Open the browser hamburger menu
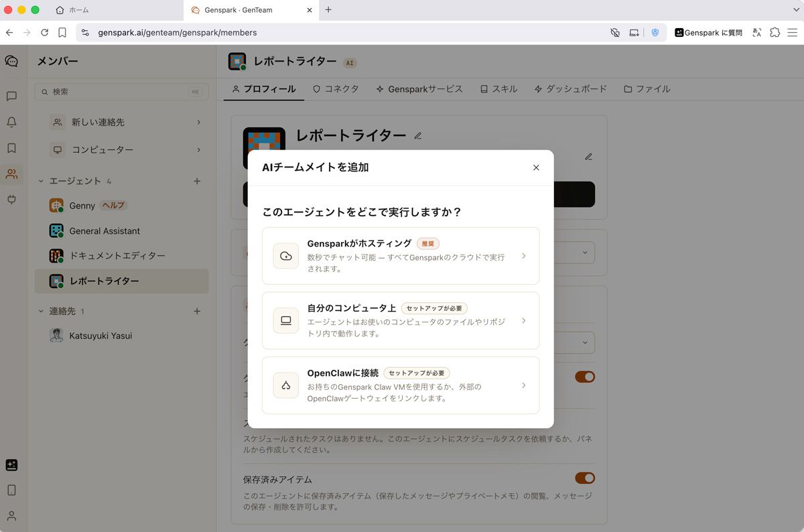Image resolution: width=804 pixels, height=532 pixels. tap(793, 32)
